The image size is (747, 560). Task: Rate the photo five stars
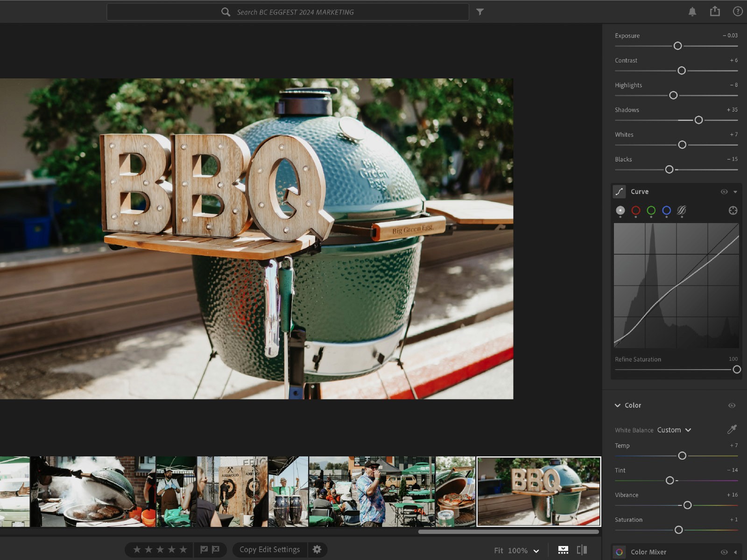click(183, 549)
